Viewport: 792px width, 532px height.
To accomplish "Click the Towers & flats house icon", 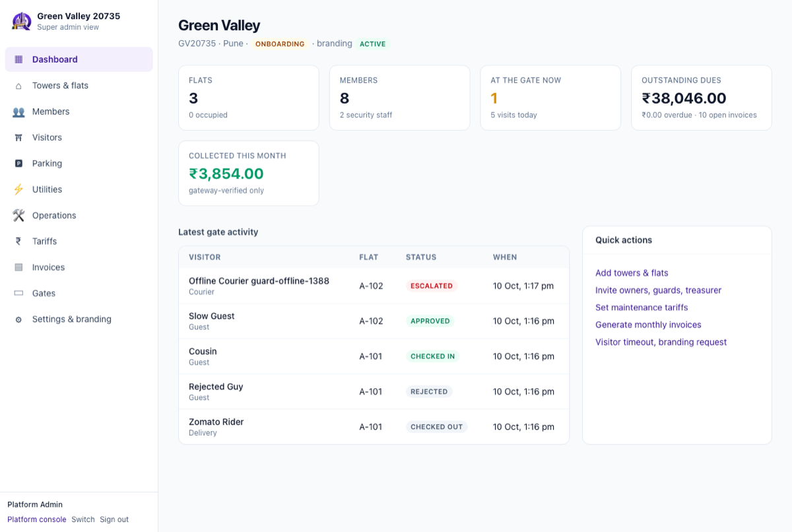I will click(18, 86).
